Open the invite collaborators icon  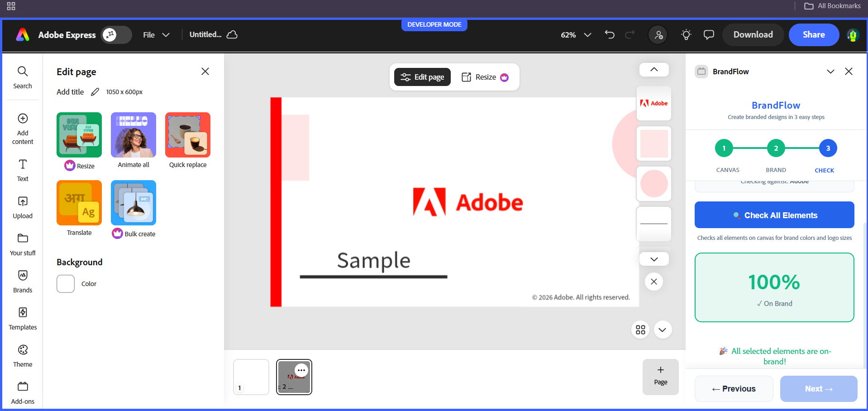pyautogui.click(x=658, y=35)
